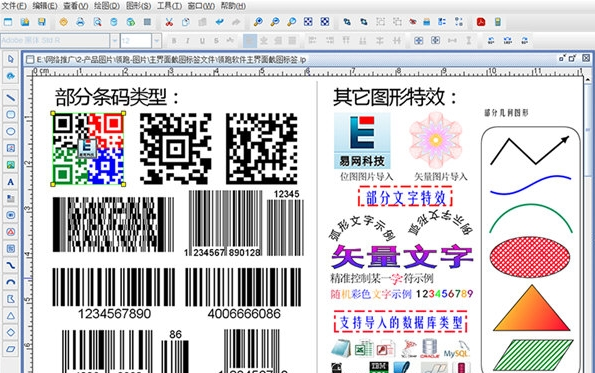Toggle underline text formatting
Viewport: 595px width, 373px height.
tap(202, 41)
